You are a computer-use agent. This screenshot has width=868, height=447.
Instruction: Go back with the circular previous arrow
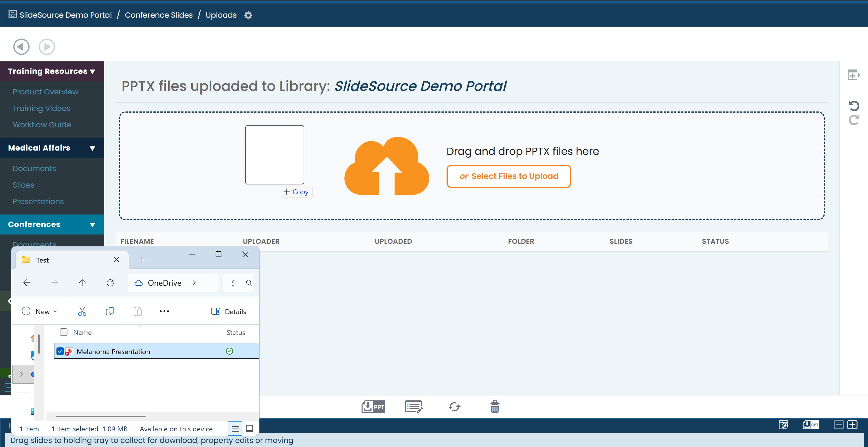(21, 47)
